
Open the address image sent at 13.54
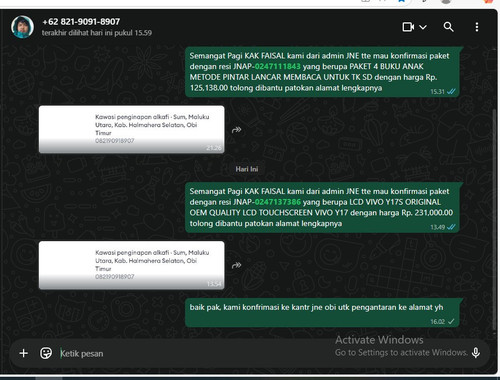[x=132, y=265]
